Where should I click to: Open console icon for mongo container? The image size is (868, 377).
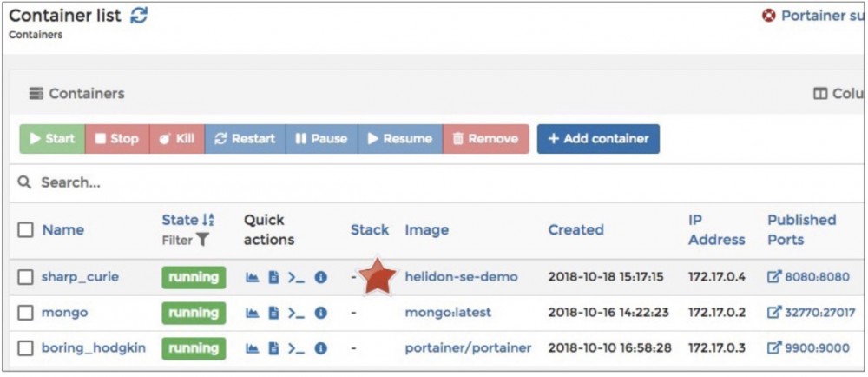(x=296, y=313)
